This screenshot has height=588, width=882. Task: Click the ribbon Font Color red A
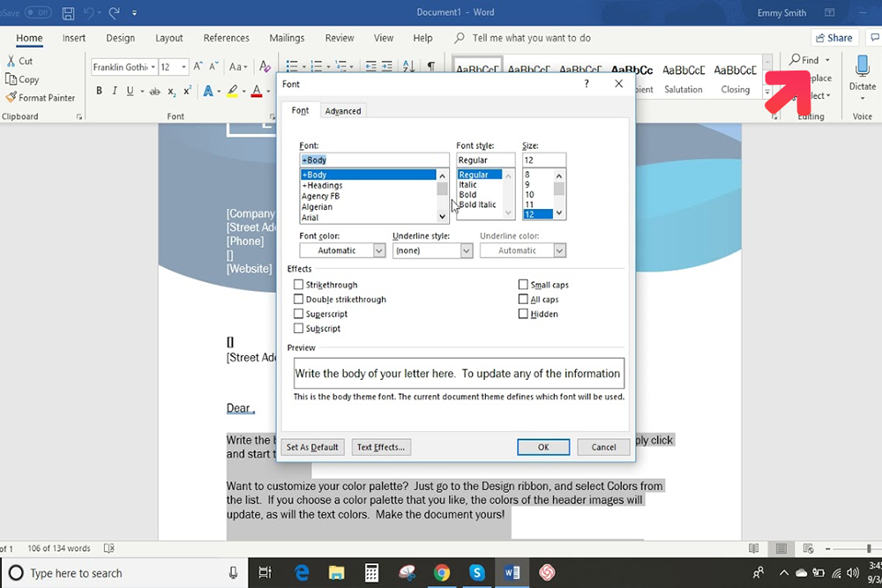[x=257, y=91]
